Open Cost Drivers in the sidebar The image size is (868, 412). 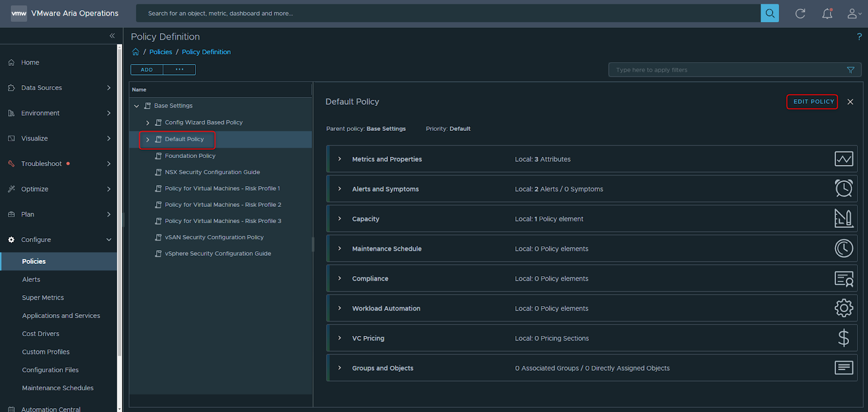point(41,334)
